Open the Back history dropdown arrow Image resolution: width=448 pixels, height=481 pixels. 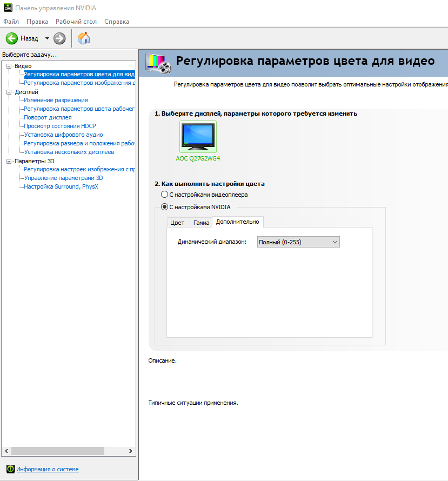[x=47, y=39]
